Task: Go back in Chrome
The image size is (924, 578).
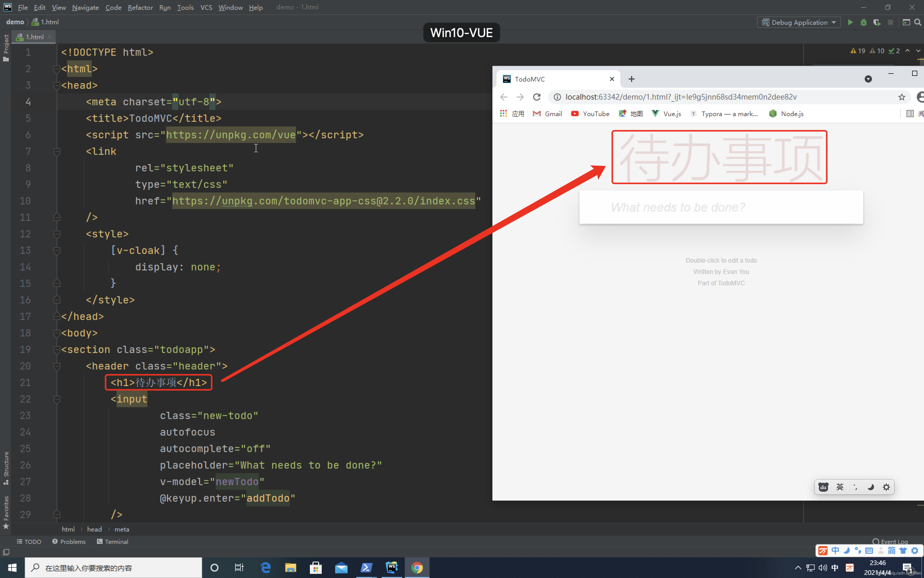Action: (x=504, y=97)
